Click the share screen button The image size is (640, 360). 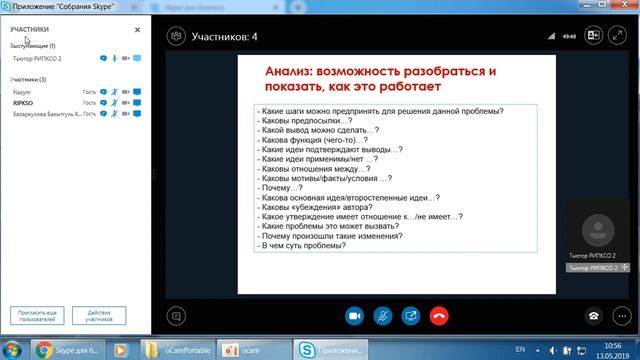point(411,316)
